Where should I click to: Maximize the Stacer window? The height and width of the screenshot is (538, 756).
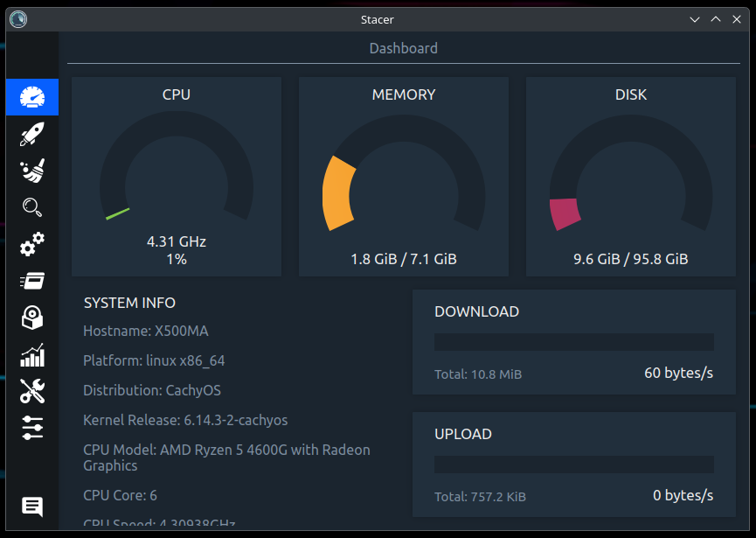[x=716, y=19]
